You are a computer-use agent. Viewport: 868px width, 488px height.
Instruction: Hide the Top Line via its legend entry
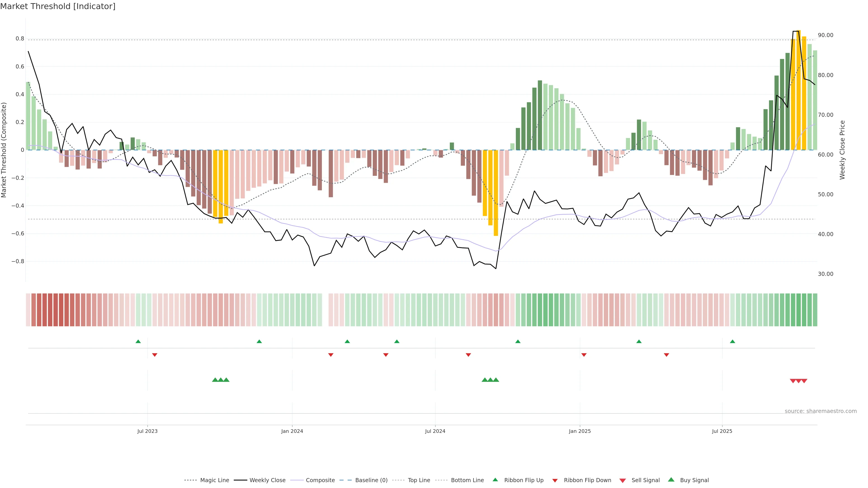click(419, 480)
